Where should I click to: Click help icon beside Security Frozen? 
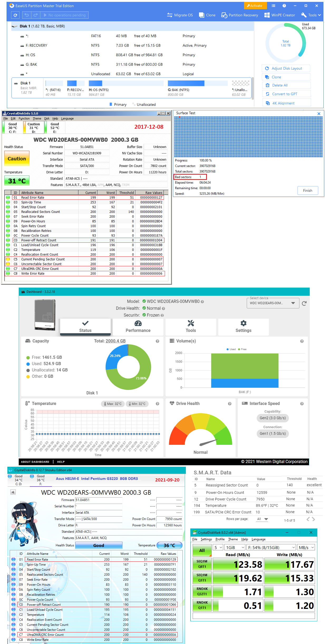162,315
